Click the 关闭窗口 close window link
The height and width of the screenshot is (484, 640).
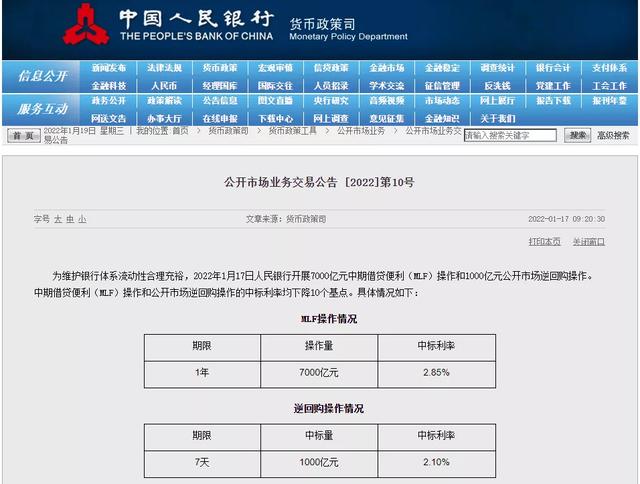(589, 241)
